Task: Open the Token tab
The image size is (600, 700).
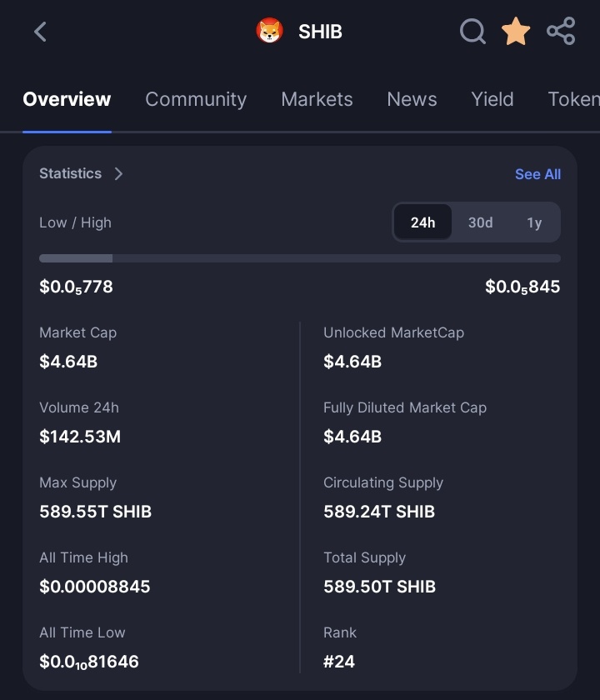Action: [573, 99]
